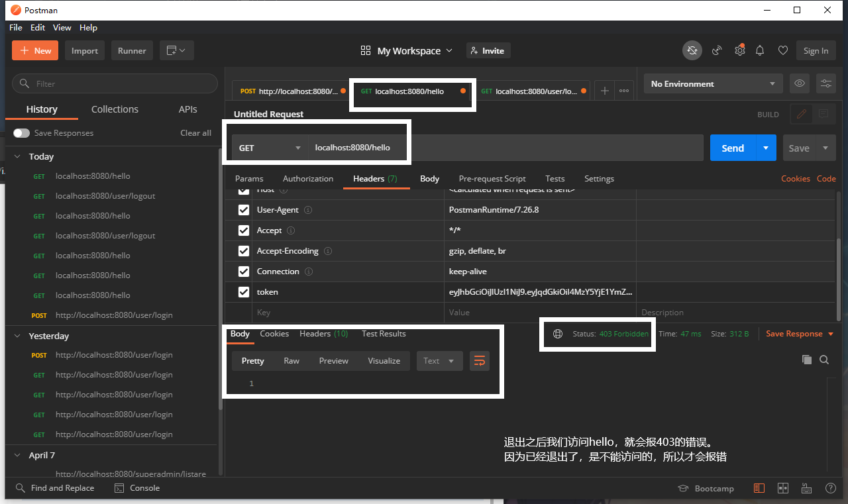The height and width of the screenshot is (504, 848).
Task: Open the capture requests satellite icon
Action: pyautogui.click(x=717, y=50)
